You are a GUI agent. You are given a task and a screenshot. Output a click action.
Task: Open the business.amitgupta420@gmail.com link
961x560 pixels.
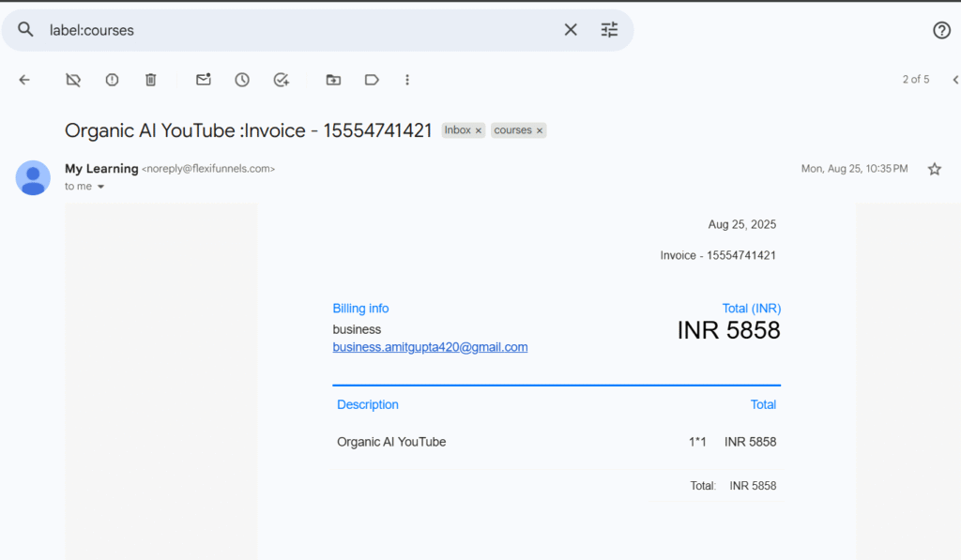point(430,347)
